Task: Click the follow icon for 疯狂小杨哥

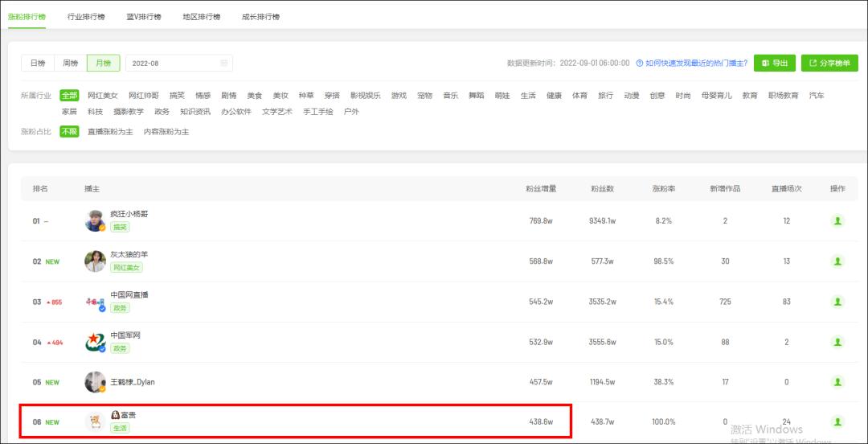Action: (x=837, y=221)
